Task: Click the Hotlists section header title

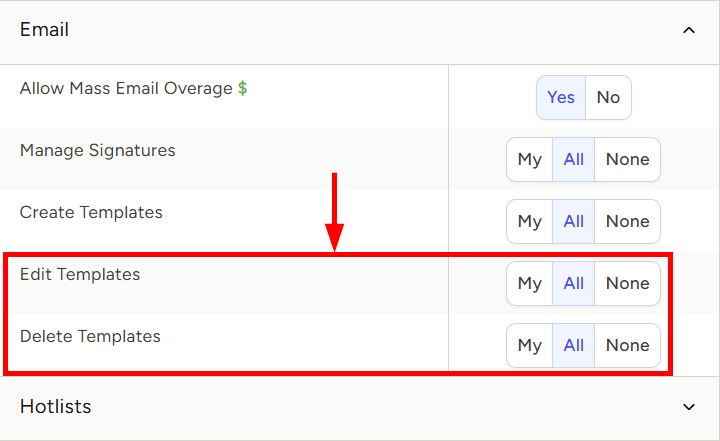Action: [56, 407]
